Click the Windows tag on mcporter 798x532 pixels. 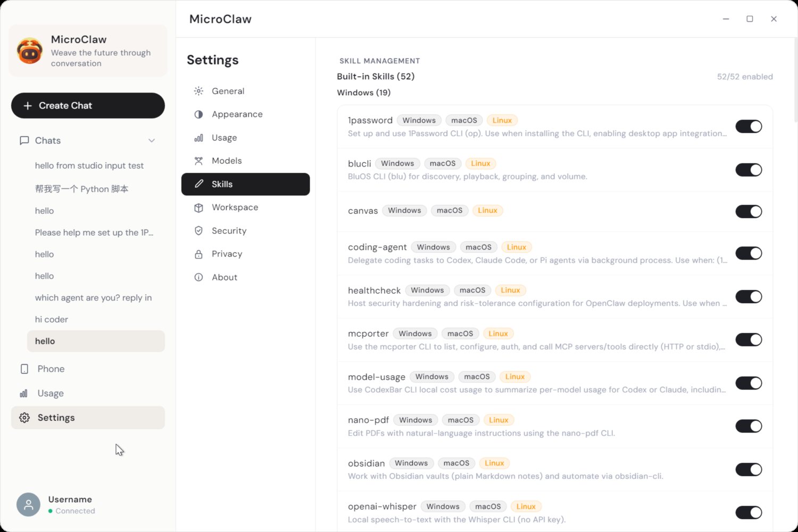click(415, 334)
